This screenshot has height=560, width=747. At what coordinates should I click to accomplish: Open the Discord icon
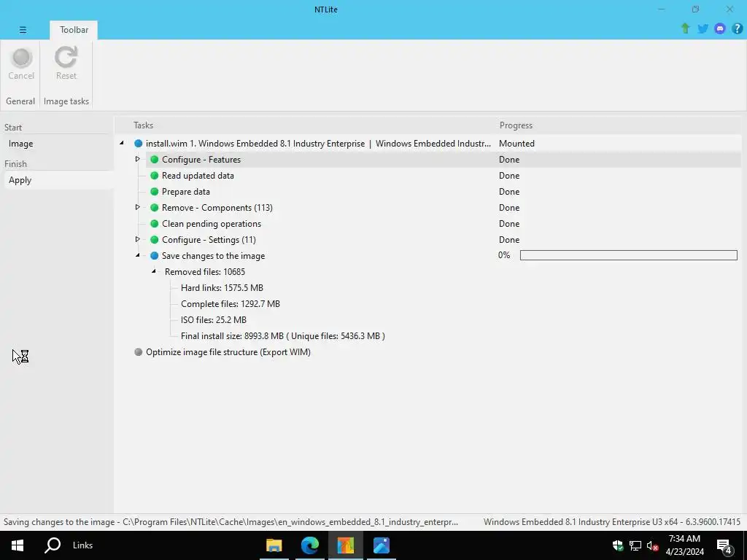pyautogui.click(x=720, y=28)
